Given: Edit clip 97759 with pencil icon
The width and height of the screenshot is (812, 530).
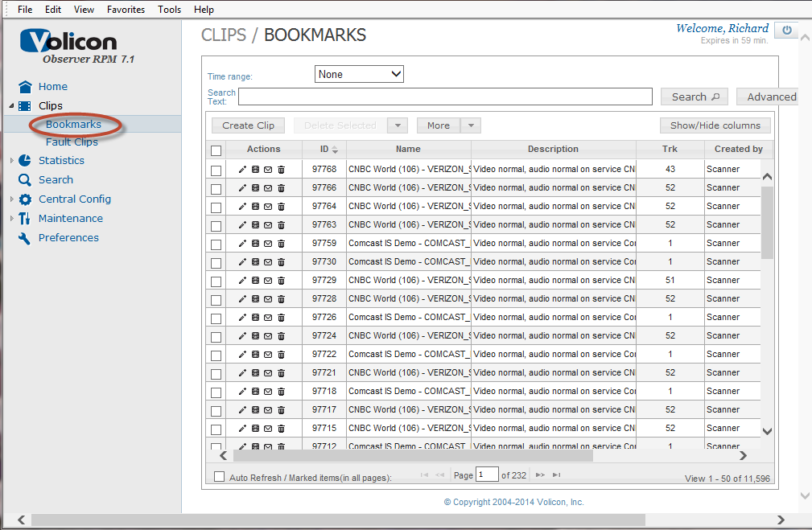Looking at the screenshot, I should [x=242, y=243].
